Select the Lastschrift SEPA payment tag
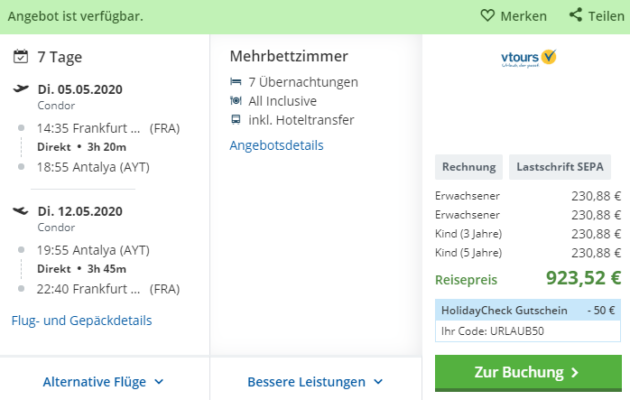The height and width of the screenshot is (400, 630). pos(560,167)
